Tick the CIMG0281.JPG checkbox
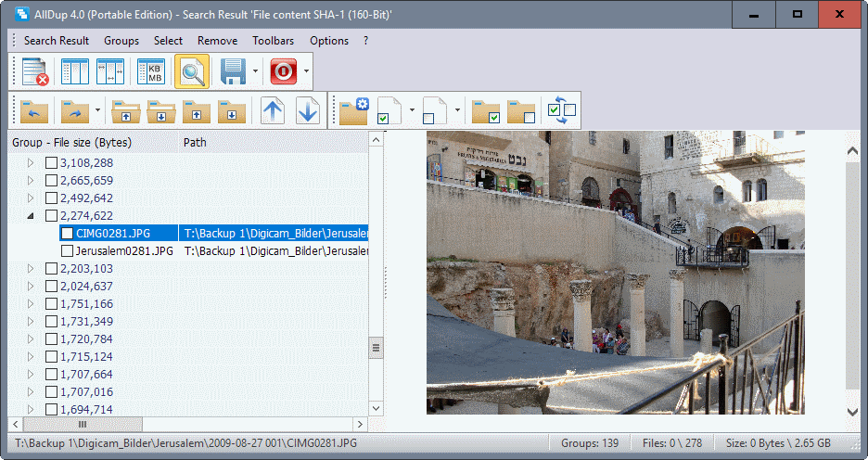868x460 pixels. [x=67, y=233]
